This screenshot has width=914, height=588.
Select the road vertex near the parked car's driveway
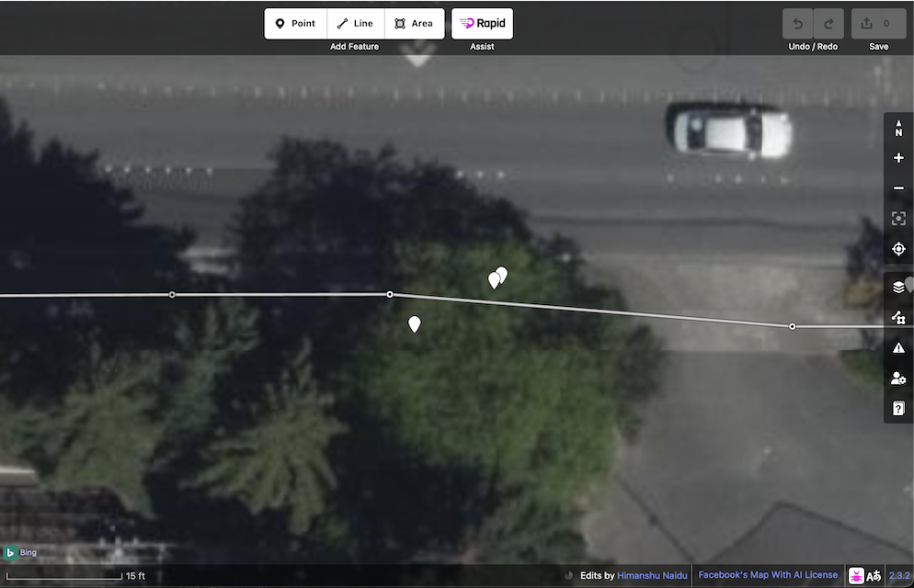click(793, 326)
